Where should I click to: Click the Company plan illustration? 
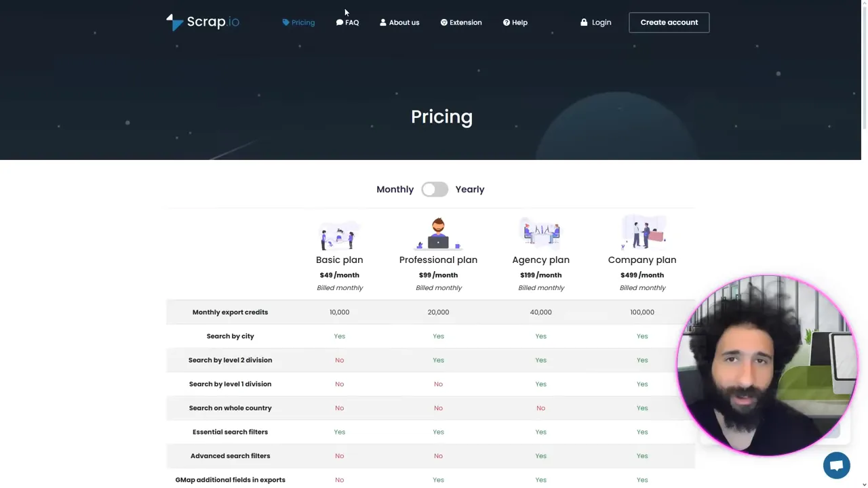(643, 233)
